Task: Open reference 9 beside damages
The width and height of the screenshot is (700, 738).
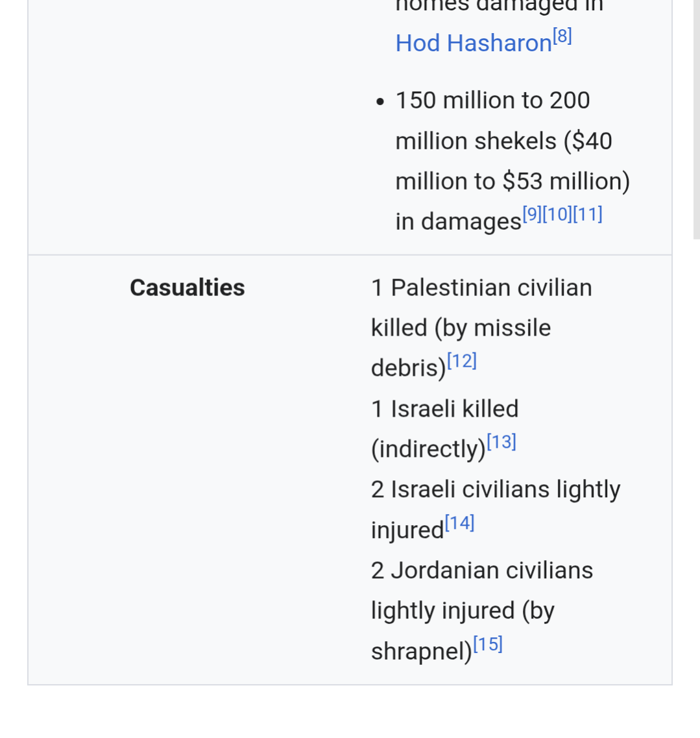Action: (x=532, y=214)
